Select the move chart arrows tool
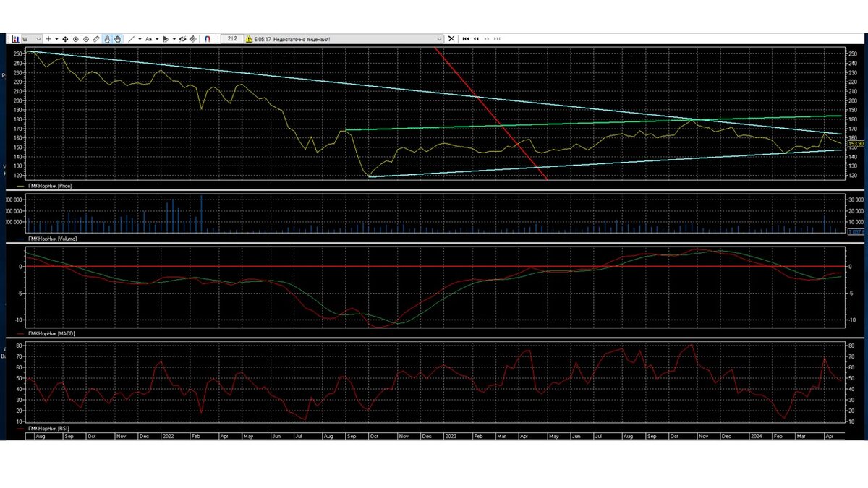 click(65, 39)
